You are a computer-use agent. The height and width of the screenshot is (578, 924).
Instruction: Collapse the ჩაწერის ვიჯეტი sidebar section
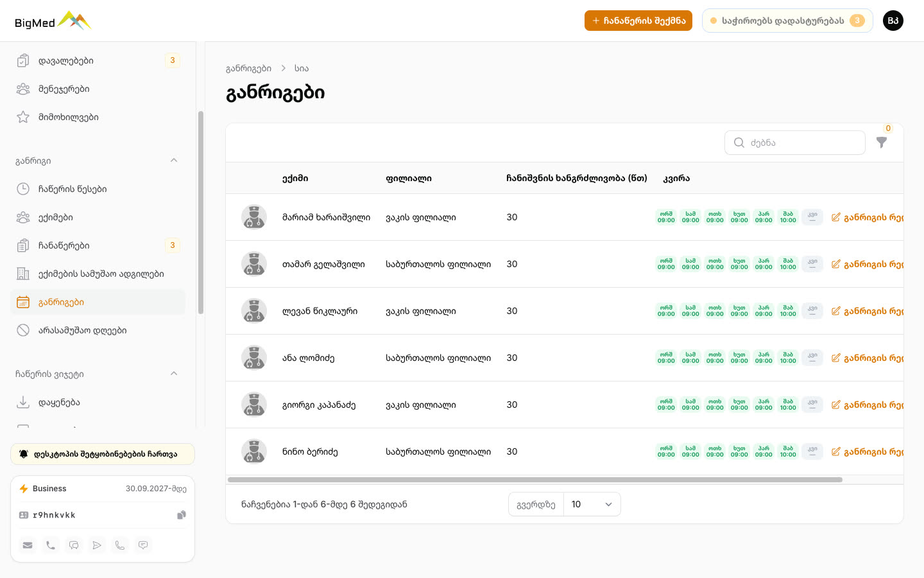coord(174,374)
